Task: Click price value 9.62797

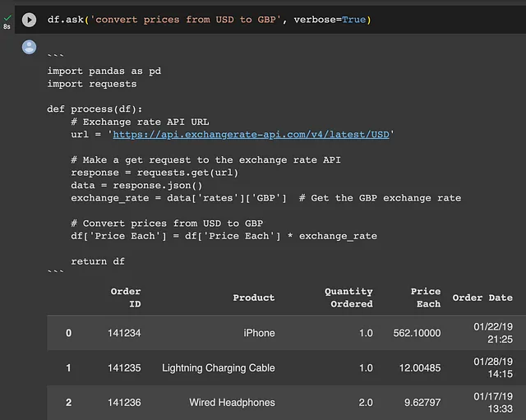Action: pyautogui.click(x=422, y=403)
